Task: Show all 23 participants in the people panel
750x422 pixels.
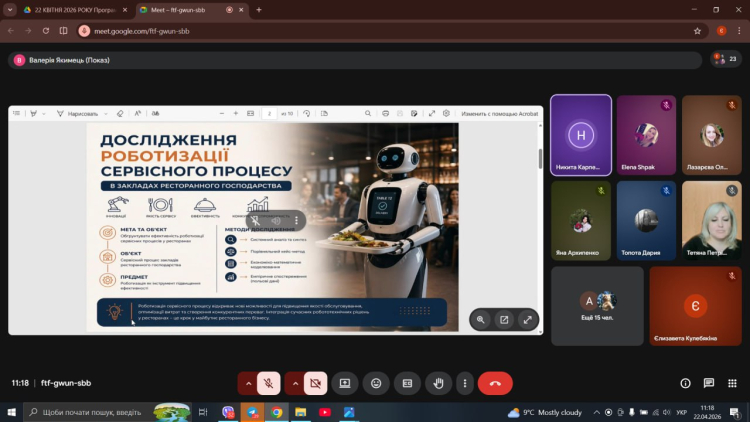Action: [x=726, y=59]
